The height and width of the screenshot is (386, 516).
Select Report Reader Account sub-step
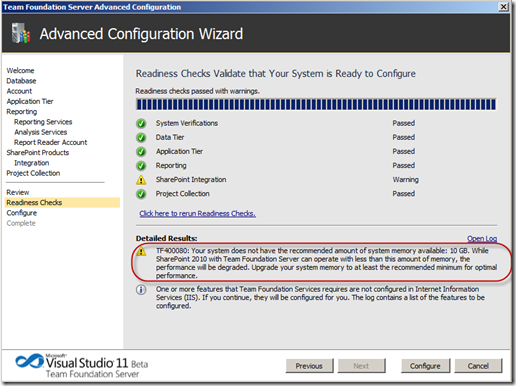point(50,143)
